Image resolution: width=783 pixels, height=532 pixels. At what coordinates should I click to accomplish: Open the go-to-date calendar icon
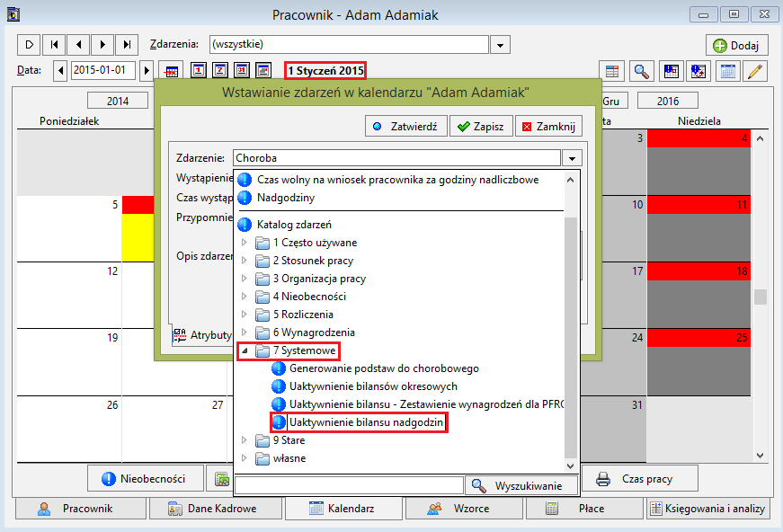tap(172, 71)
